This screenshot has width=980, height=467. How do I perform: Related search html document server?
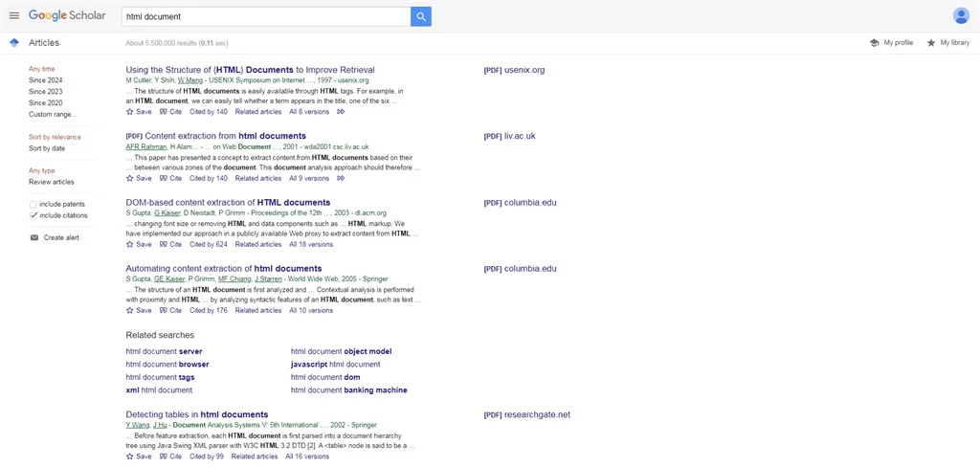[x=164, y=351]
